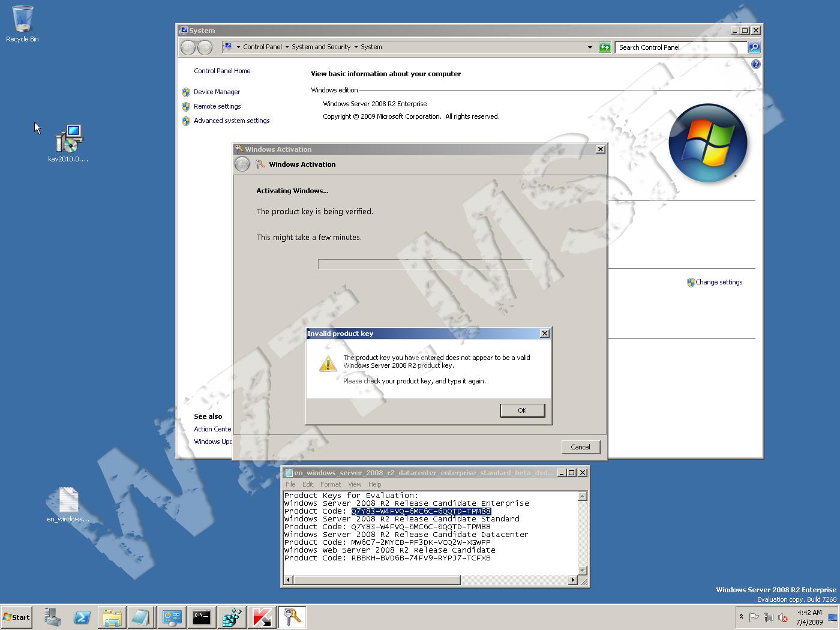Open Kaspersky from the taskbar
Screen dimensions: 840x630
click(x=262, y=617)
